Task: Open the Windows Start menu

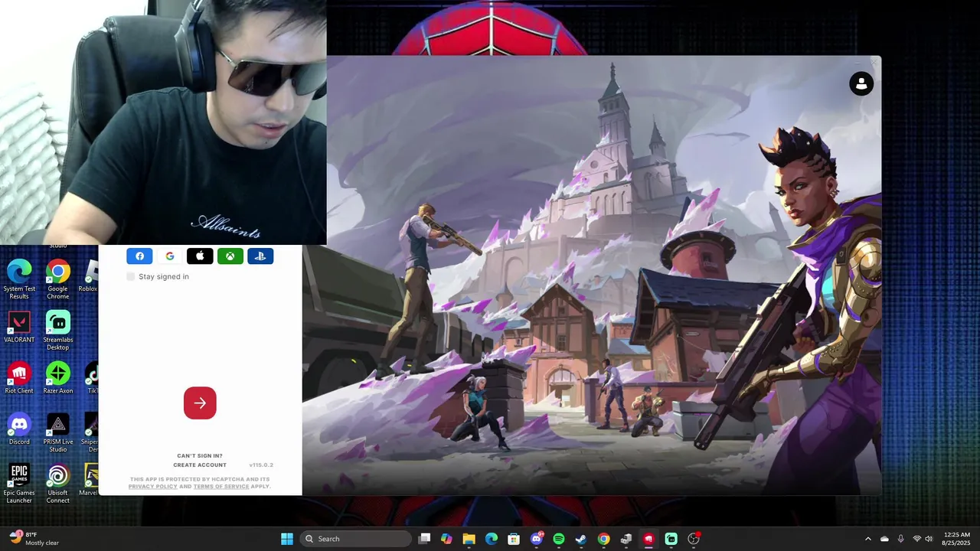Action: coord(287,539)
